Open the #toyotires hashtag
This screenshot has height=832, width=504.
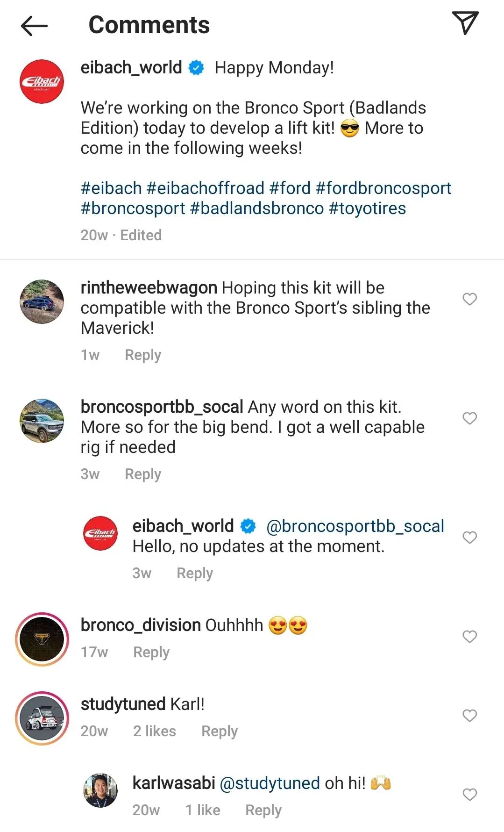click(367, 208)
